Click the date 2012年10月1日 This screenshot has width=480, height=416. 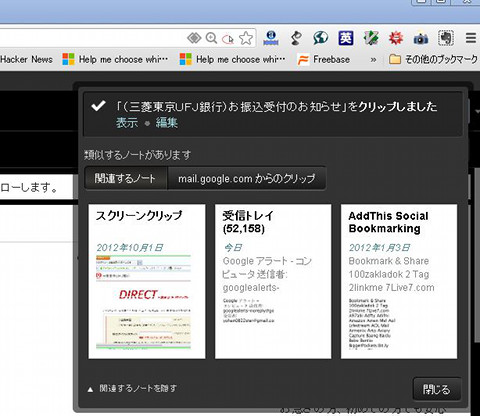coord(130,248)
